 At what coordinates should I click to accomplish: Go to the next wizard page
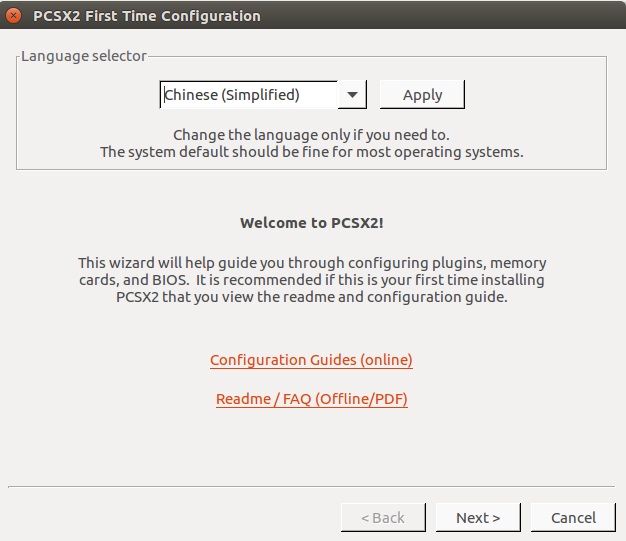pos(478,517)
